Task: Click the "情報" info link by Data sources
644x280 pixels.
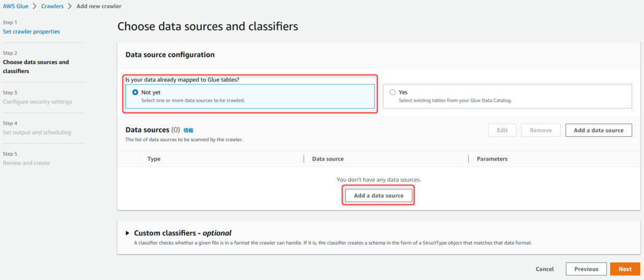Action: [188, 130]
